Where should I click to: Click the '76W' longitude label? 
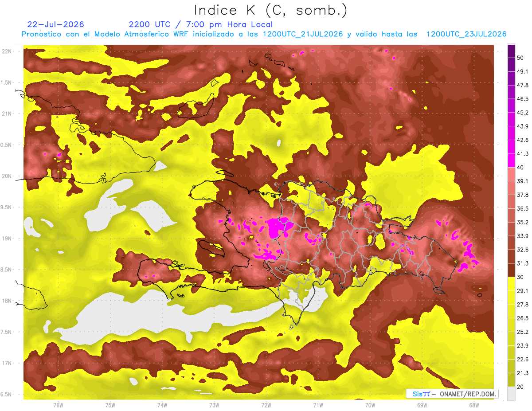58,405
